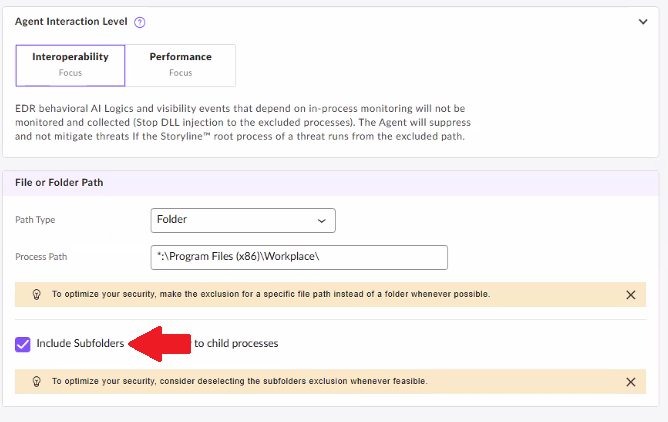Image resolution: width=668 pixels, height=422 pixels.
Task: Click lightbulb icon beside file path tip
Action: tap(37, 295)
